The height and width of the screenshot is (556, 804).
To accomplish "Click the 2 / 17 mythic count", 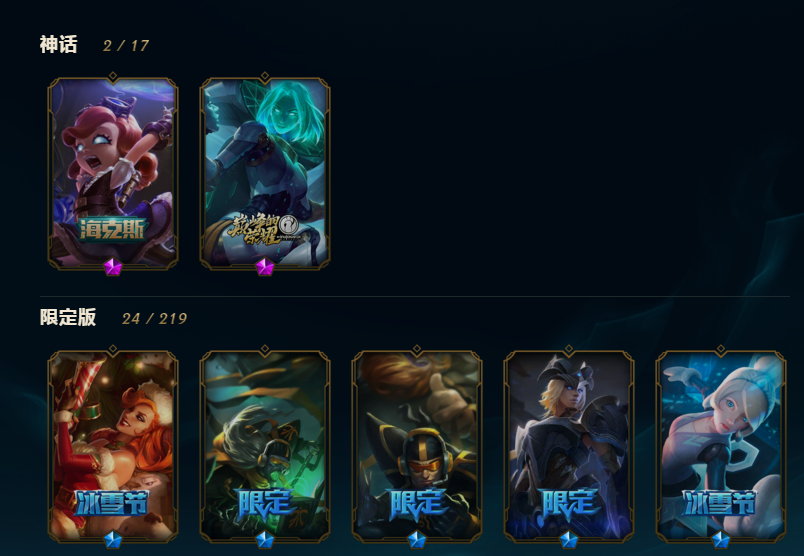I will coord(126,46).
